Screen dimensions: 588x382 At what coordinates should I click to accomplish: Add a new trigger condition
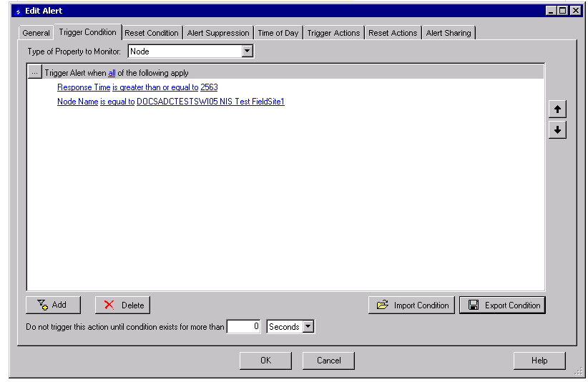pos(53,305)
